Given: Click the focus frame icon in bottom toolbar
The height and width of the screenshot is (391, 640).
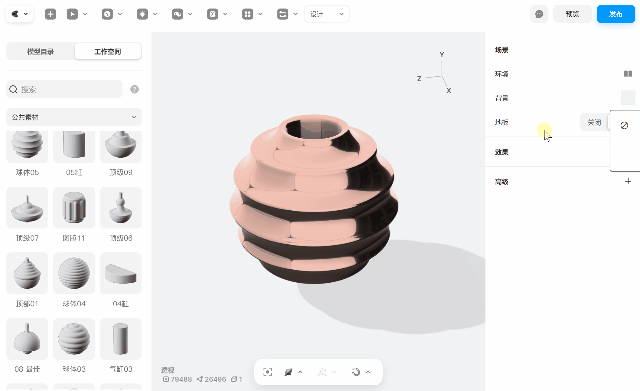Looking at the screenshot, I should point(267,372).
